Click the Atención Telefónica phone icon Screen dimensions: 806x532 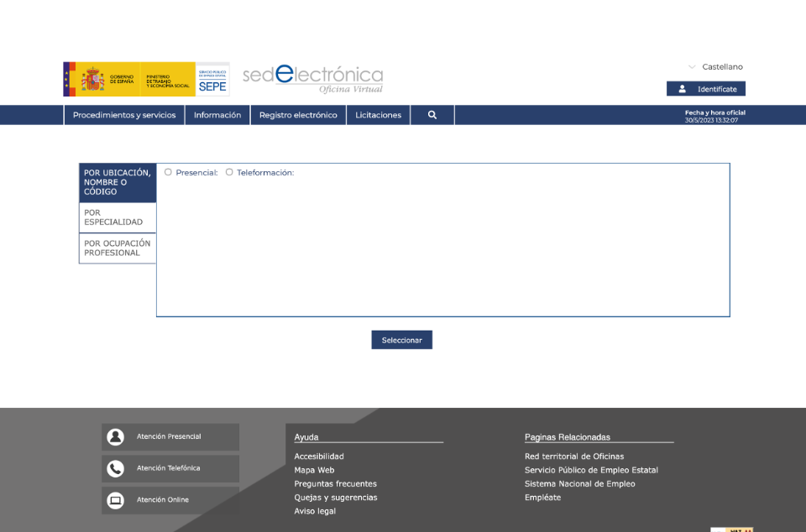click(116, 469)
